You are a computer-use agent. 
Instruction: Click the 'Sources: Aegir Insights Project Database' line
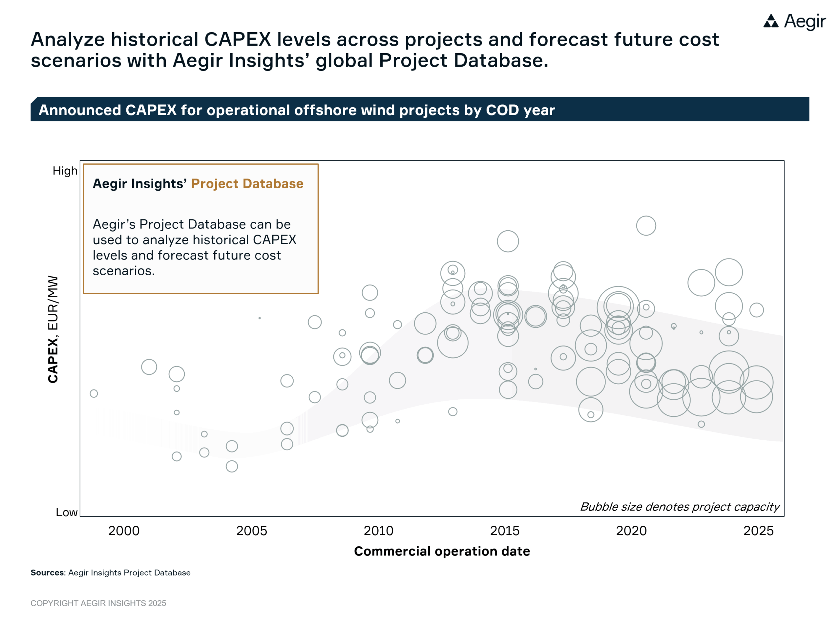click(x=111, y=573)
